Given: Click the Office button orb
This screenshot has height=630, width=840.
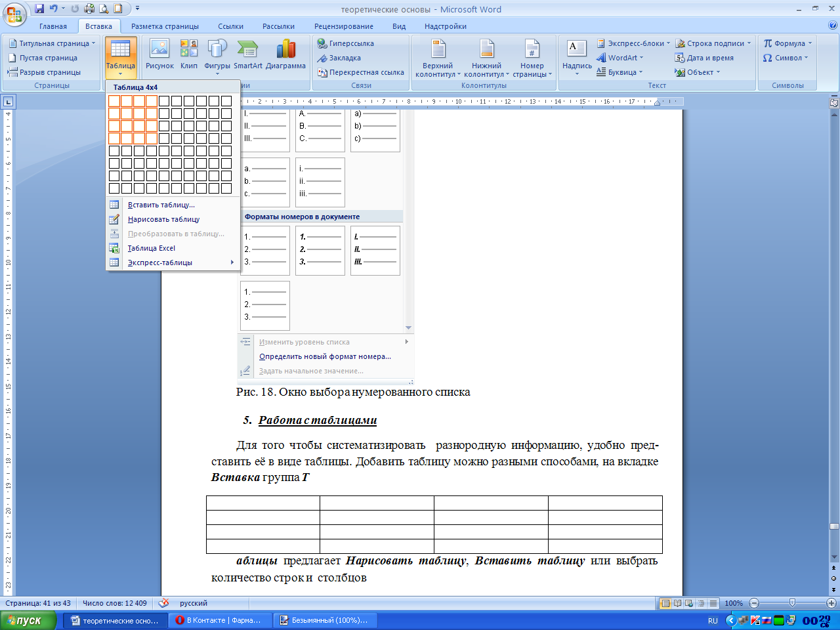Looking at the screenshot, I should pos(14,14).
